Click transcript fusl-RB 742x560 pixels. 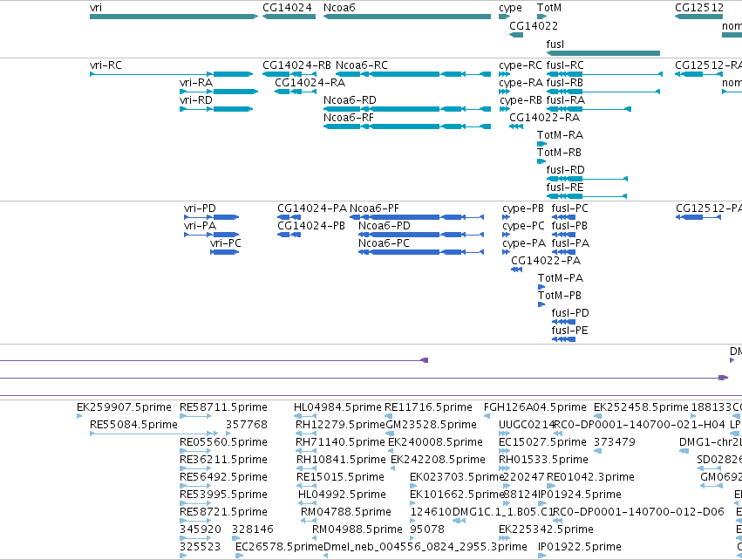tap(602, 92)
